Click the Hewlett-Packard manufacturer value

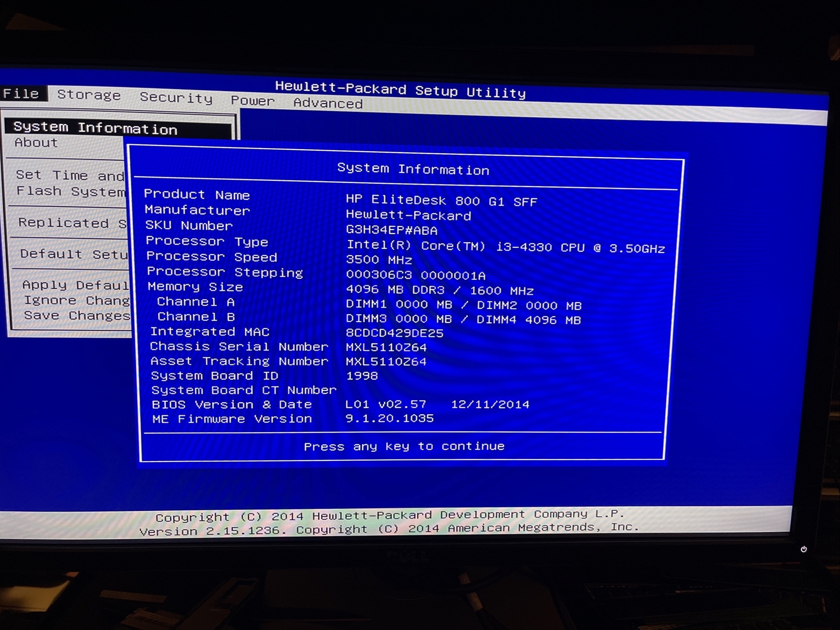coord(408,215)
